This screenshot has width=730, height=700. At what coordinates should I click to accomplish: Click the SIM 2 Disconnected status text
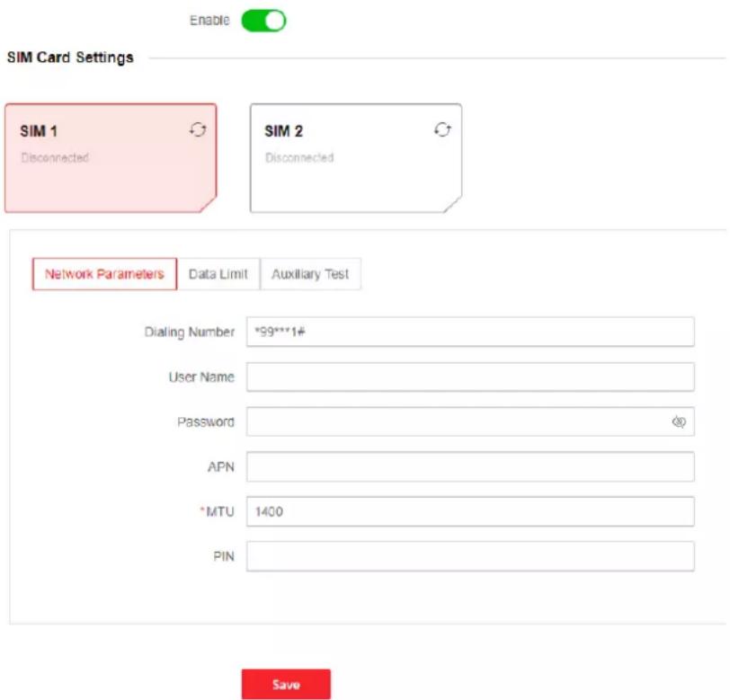[299, 158]
